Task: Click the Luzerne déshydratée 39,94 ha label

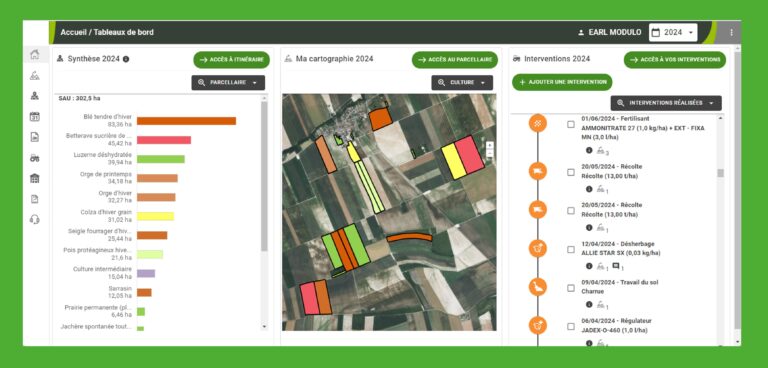Action: click(x=103, y=158)
